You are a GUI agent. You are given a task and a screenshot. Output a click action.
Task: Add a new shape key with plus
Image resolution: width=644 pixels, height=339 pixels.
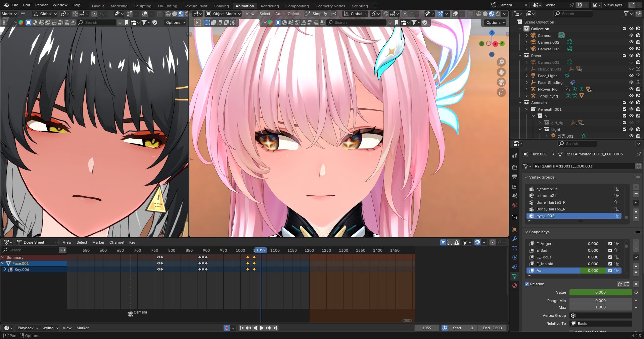coord(636,242)
